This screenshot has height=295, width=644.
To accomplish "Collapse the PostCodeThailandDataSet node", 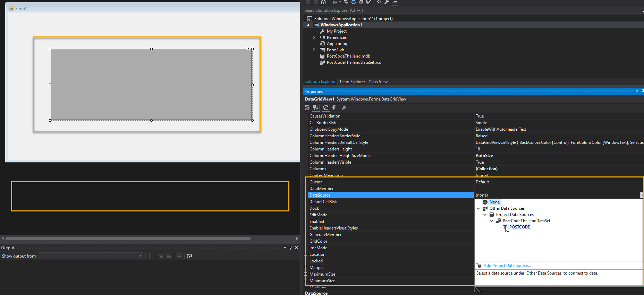I will pyautogui.click(x=491, y=221).
